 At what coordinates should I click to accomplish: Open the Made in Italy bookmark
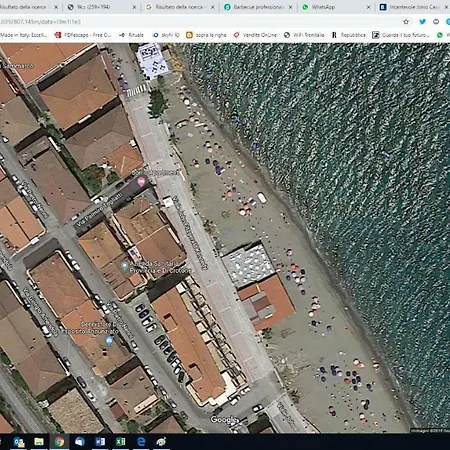click(x=23, y=35)
